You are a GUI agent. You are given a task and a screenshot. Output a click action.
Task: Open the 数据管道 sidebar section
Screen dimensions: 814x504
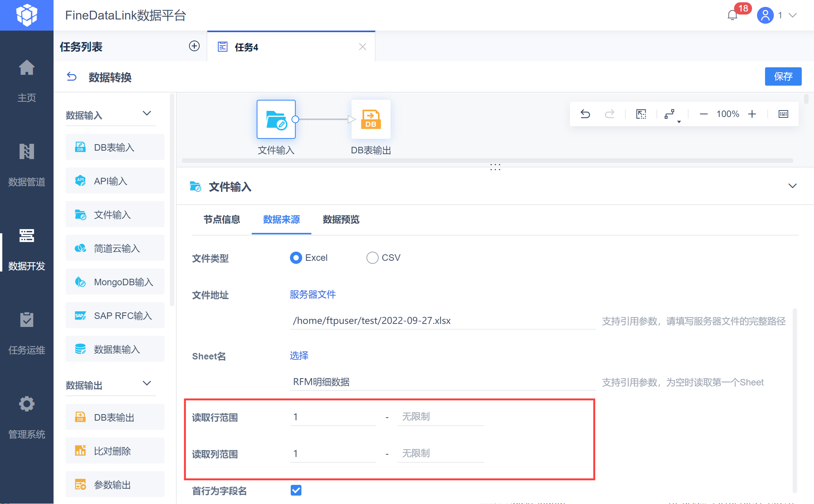(27, 164)
